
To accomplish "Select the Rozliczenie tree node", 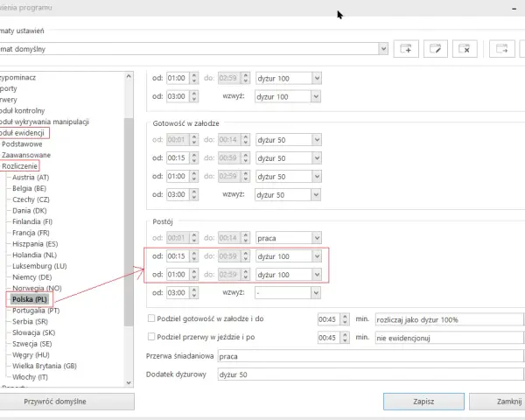I will [19, 166].
